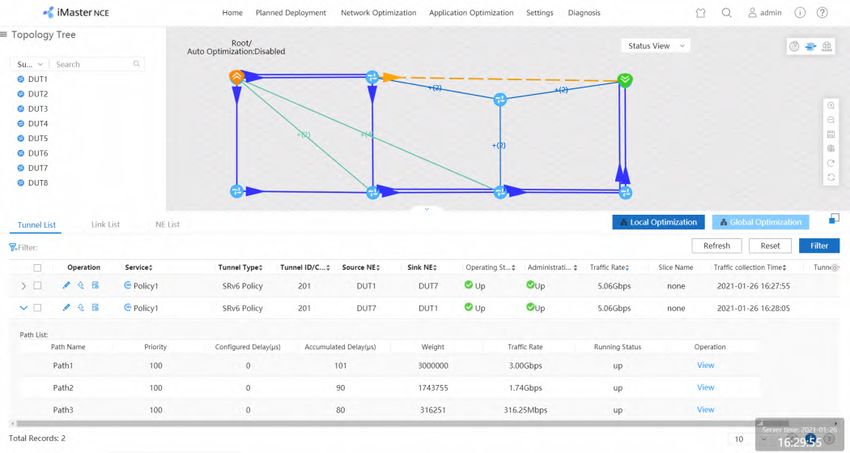Click the Refresh button
Viewport: 850px width, 453px height.
click(717, 246)
